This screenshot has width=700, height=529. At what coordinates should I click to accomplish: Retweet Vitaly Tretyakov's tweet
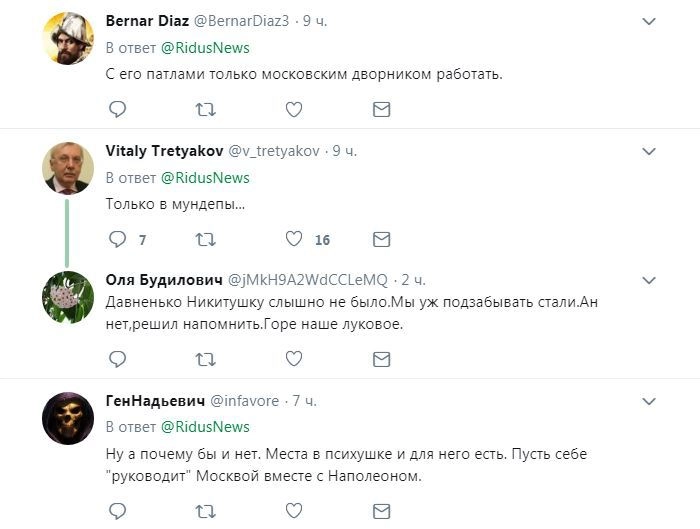(205, 239)
